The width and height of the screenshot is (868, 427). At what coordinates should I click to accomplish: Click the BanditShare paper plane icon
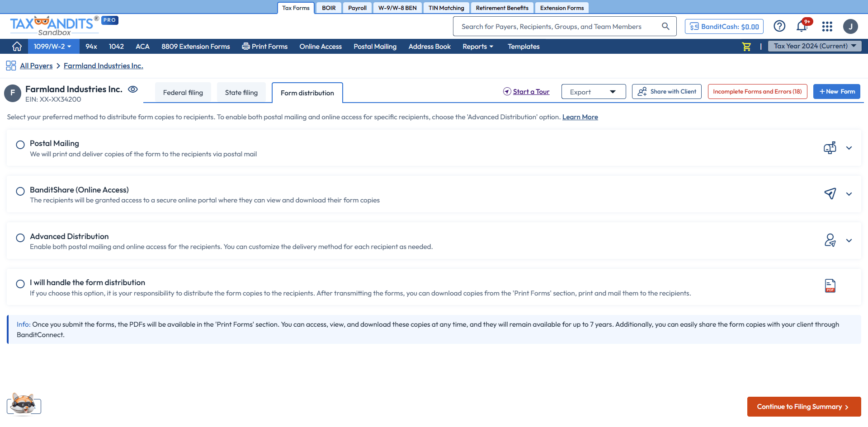(x=830, y=194)
